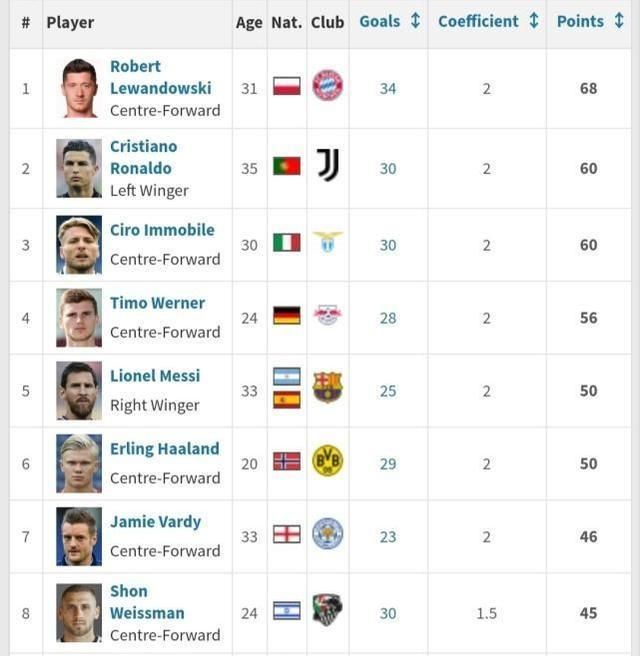Click Lionel Messi's portrait thumbnail
Screen dimensions: 640x656
[79, 391]
